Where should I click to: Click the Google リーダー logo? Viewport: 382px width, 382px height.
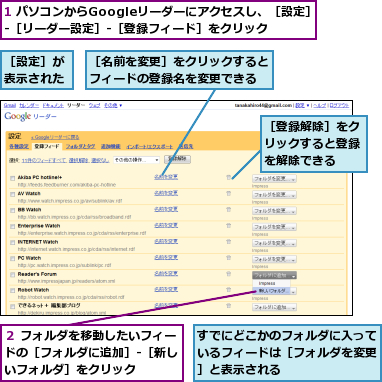30,116
